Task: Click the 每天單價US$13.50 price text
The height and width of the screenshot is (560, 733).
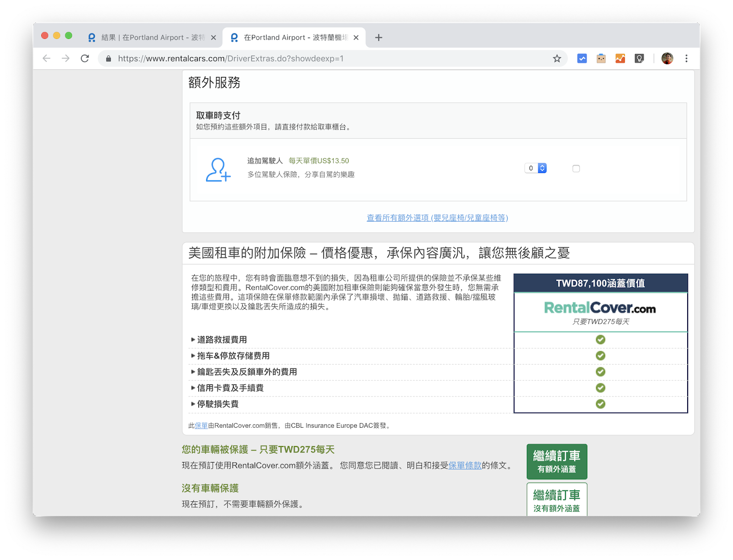Action: point(318,161)
